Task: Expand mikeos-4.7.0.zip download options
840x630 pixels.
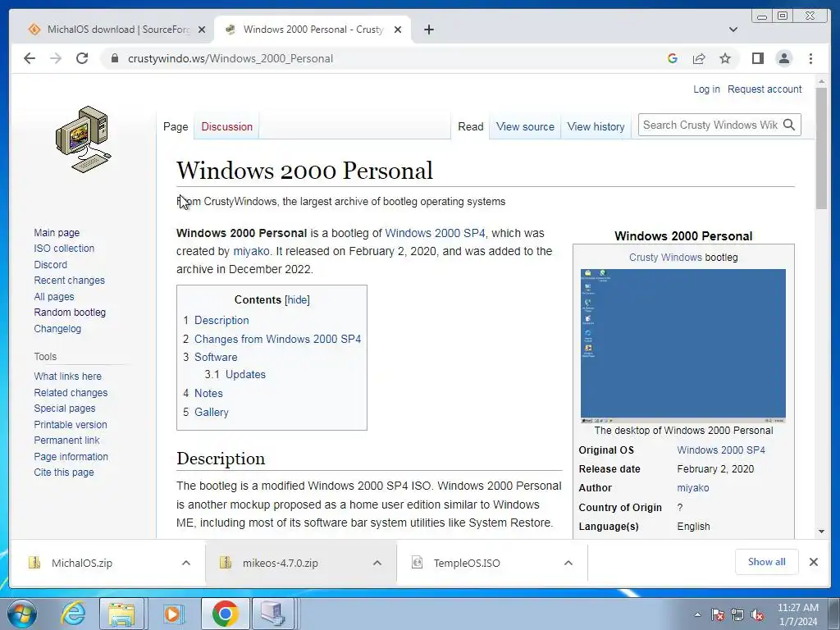Action: pos(377,563)
